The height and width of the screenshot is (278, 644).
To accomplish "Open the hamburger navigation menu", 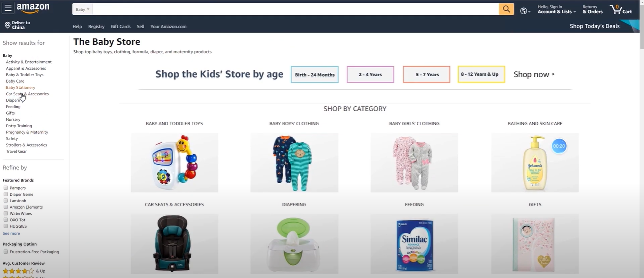I will pos(8,9).
